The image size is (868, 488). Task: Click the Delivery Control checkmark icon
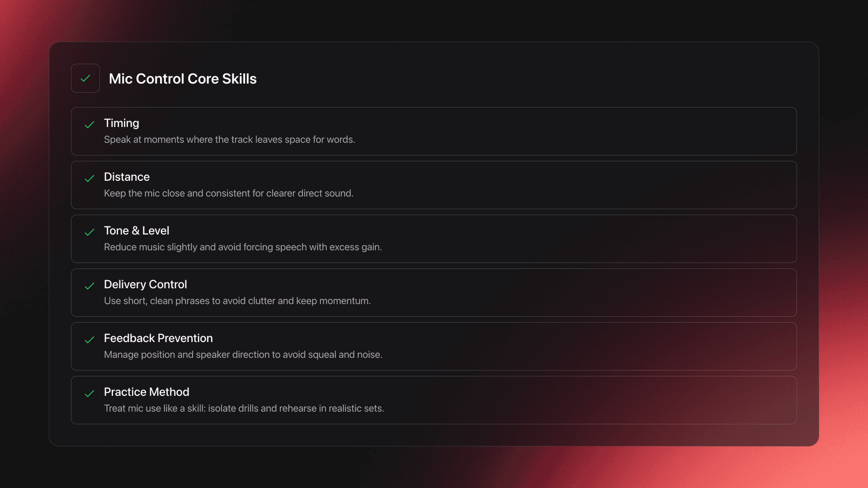(90, 286)
